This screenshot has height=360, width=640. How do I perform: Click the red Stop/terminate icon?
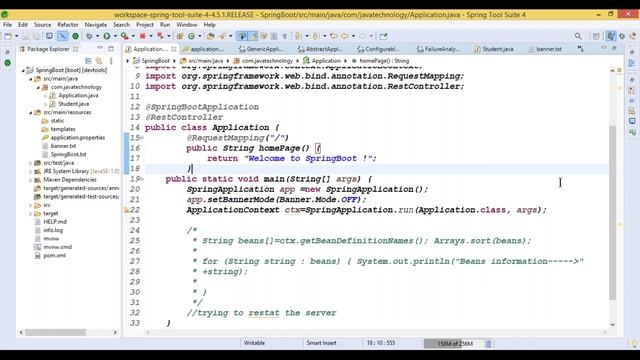tap(142, 36)
